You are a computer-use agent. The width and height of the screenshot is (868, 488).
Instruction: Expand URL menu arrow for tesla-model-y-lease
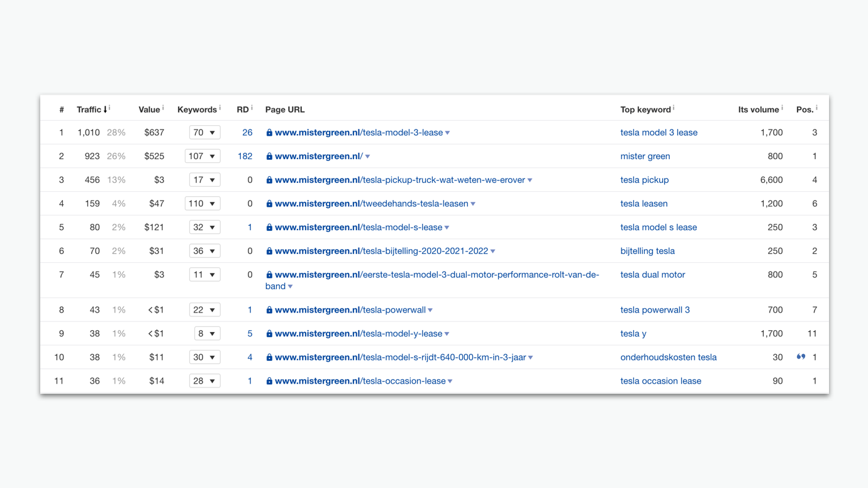(x=447, y=334)
